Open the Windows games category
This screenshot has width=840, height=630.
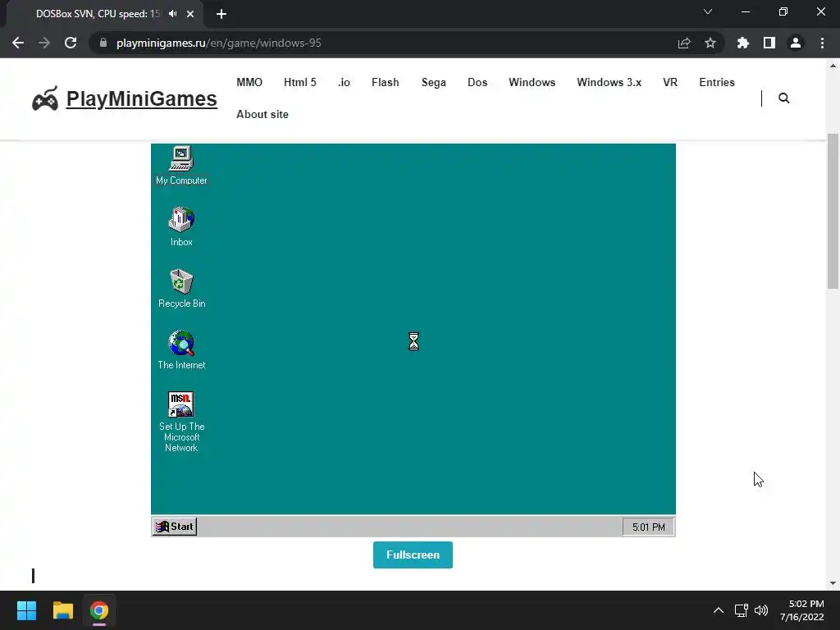coord(532,83)
